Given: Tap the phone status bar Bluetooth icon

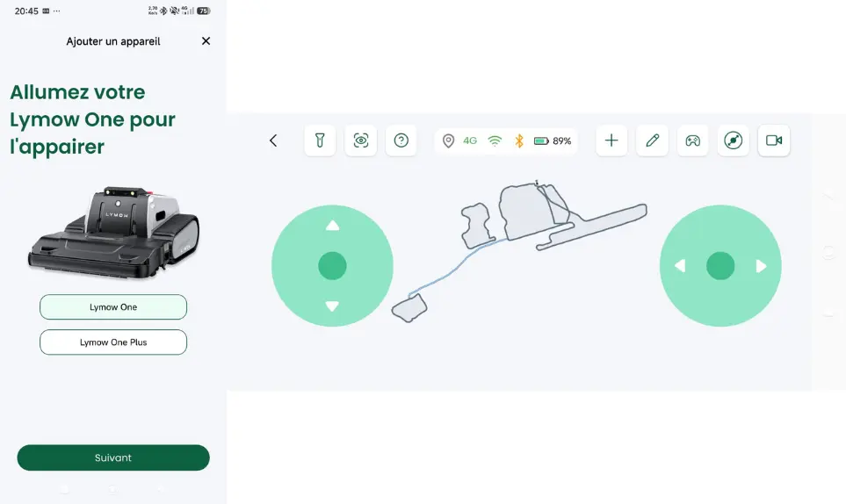Looking at the screenshot, I should point(163,11).
